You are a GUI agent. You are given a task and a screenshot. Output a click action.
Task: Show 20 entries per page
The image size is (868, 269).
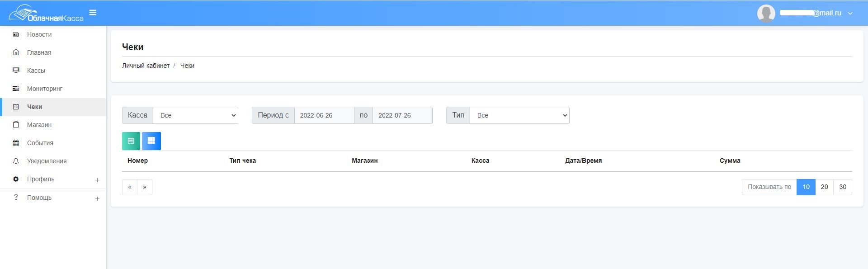pyautogui.click(x=824, y=187)
